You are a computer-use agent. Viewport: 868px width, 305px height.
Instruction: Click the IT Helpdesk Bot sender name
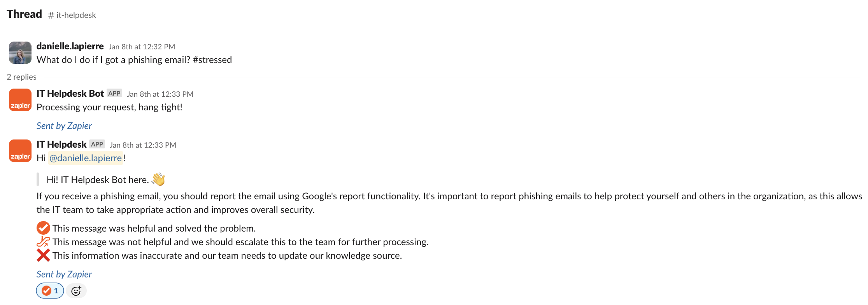tap(70, 94)
